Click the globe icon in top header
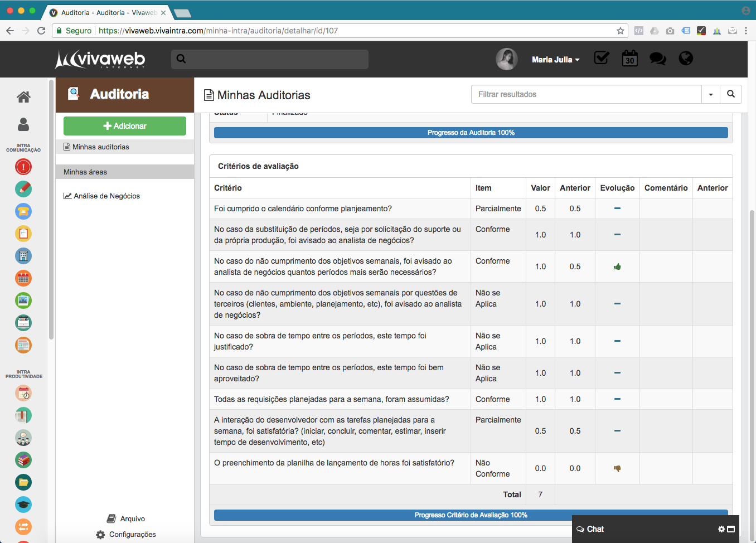 point(686,59)
